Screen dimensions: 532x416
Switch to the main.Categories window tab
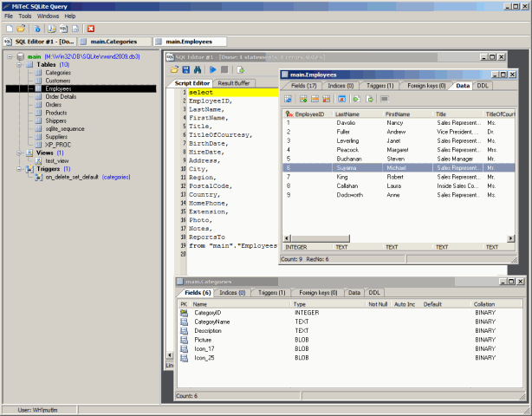coord(114,42)
